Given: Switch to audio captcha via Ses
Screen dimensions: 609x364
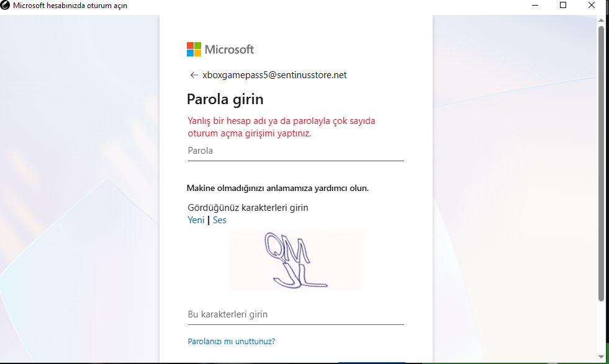Looking at the screenshot, I should pyautogui.click(x=219, y=220).
